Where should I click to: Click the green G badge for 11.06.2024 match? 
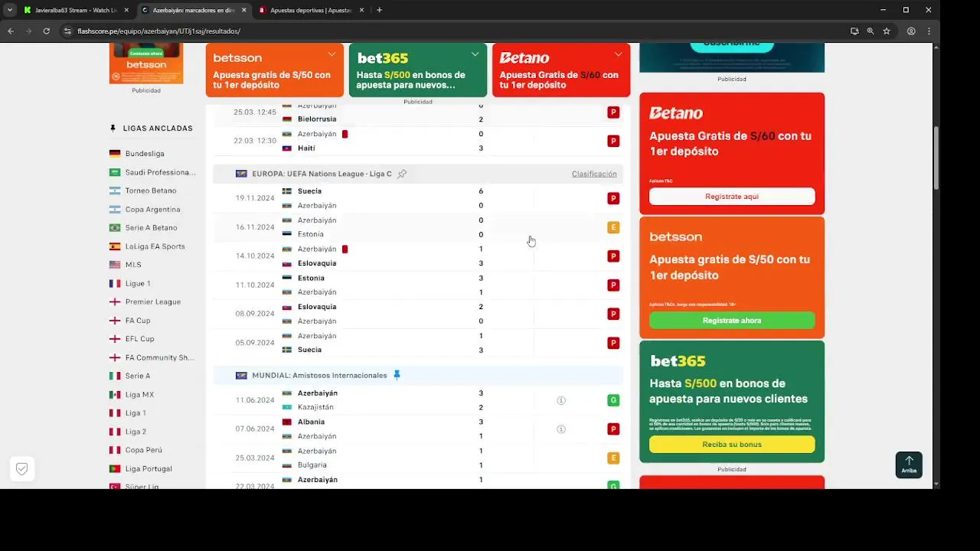pyautogui.click(x=613, y=400)
